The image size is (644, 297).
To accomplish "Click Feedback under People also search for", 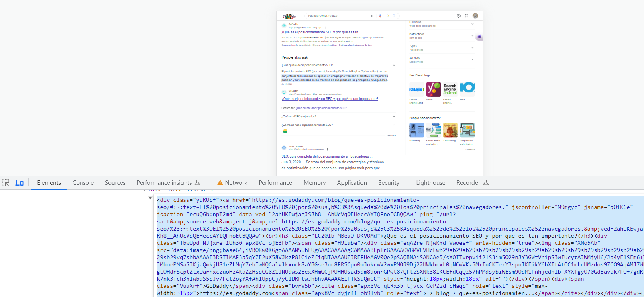I will pos(470,150).
